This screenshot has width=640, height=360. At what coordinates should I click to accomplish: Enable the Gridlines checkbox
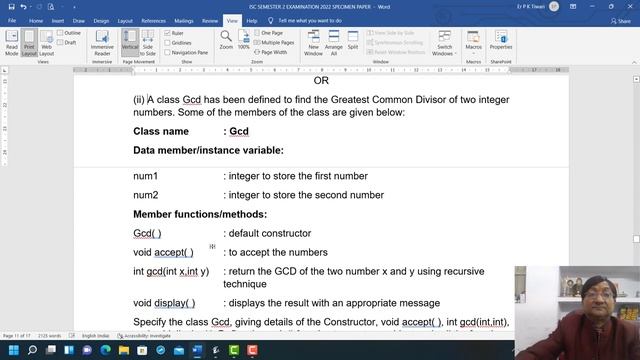[167, 43]
